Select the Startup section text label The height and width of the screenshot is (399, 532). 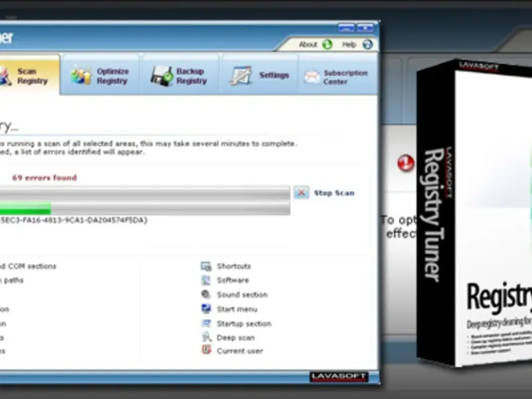click(244, 324)
